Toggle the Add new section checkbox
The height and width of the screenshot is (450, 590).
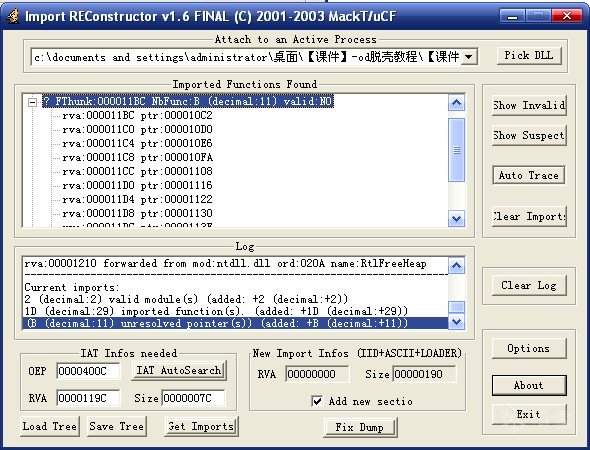(317, 401)
